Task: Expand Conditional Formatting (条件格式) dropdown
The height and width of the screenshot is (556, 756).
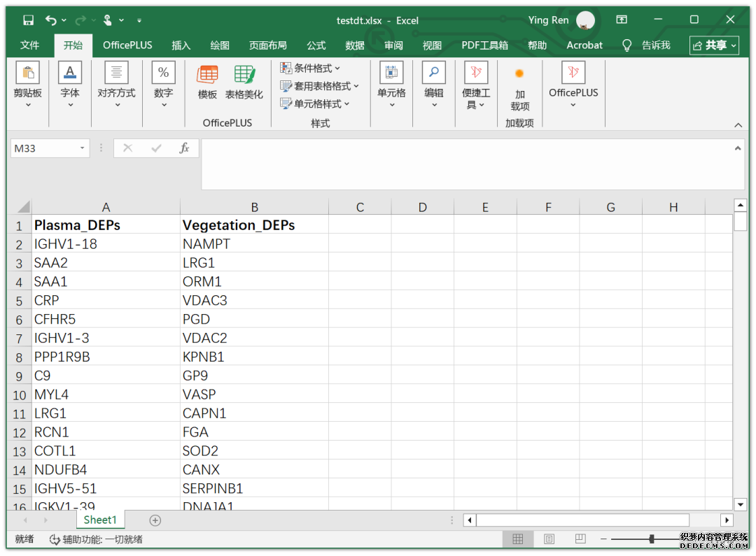Action: (311, 68)
